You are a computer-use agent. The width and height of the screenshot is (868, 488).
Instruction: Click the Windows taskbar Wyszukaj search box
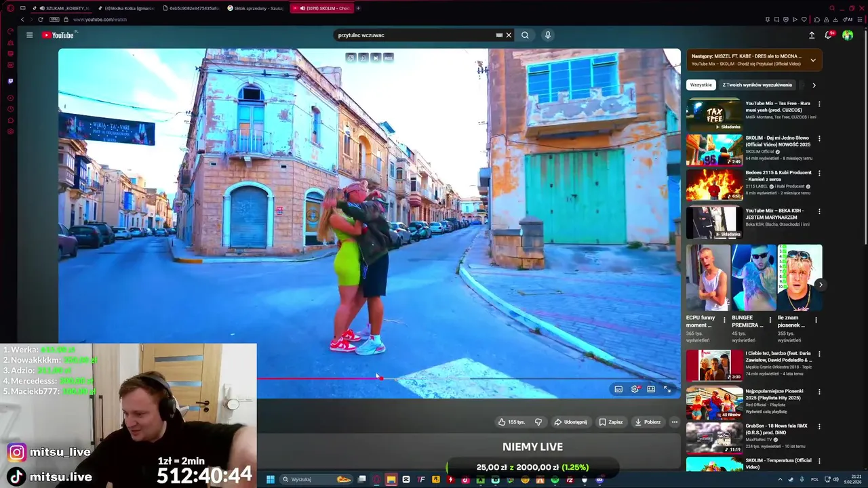[317, 479]
